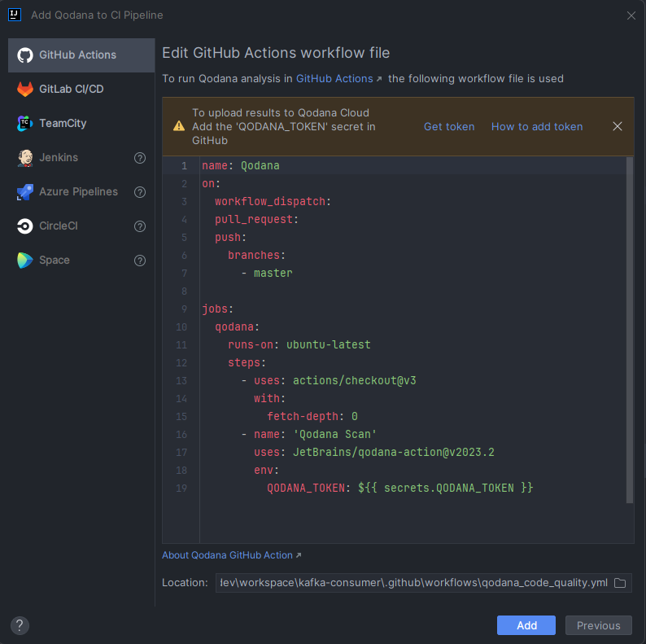The image size is (646, 644).
Task: Click 'jobs:' on line 9
Action: (217, 309)
